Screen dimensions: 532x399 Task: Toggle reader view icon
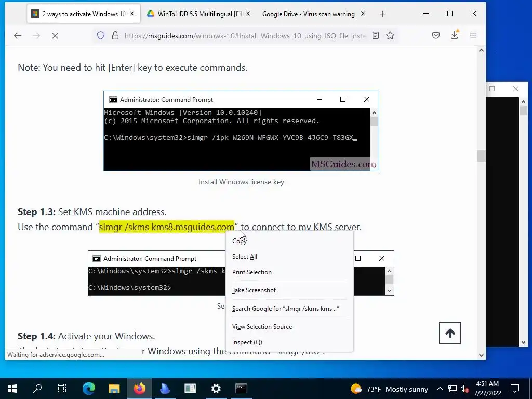(x=376, y=35)
